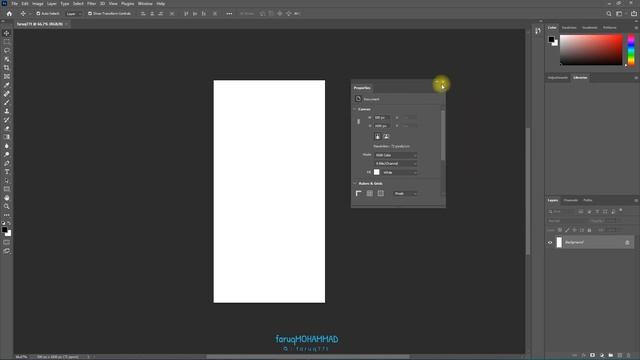The image size is (640, 360).
Task: Open Auto-Select Layer dropdown in options bar
Action: 74,13
